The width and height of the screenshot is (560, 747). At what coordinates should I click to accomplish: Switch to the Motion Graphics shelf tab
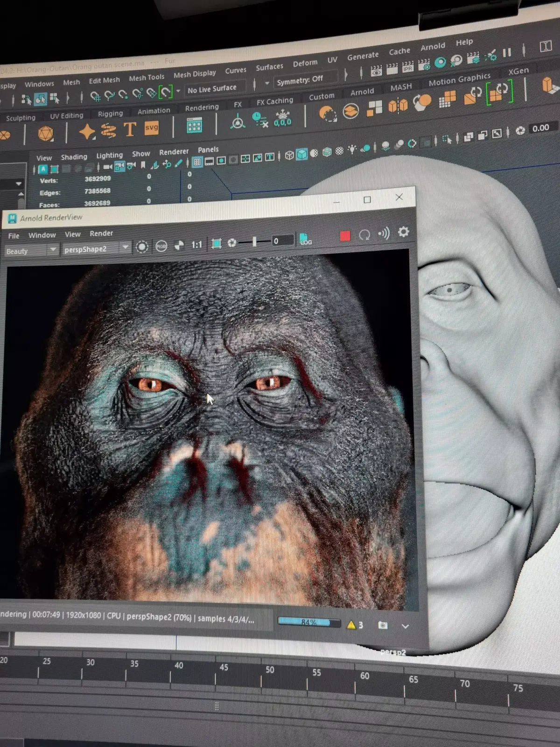460,79
